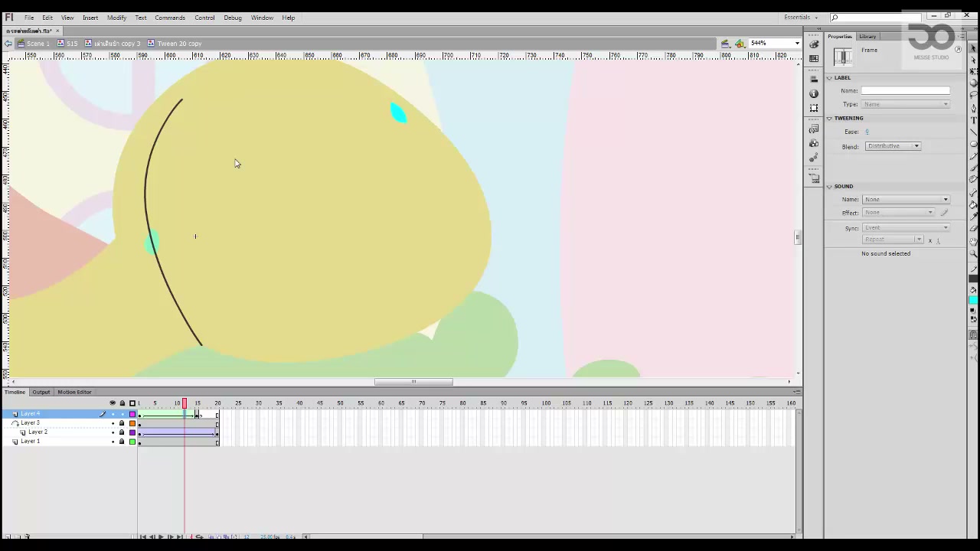Select the Bone tool
Screen dimensions: 980x551
pyautogui.click(x=973, y=194)
